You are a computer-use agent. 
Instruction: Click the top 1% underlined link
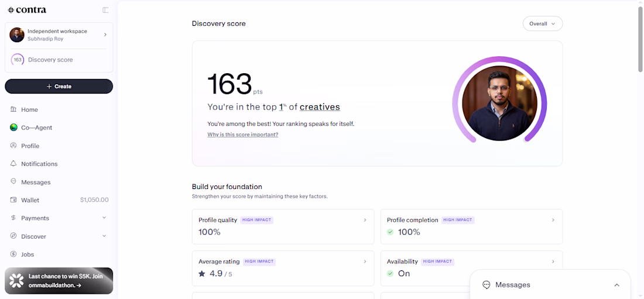(x=283, y=106)
